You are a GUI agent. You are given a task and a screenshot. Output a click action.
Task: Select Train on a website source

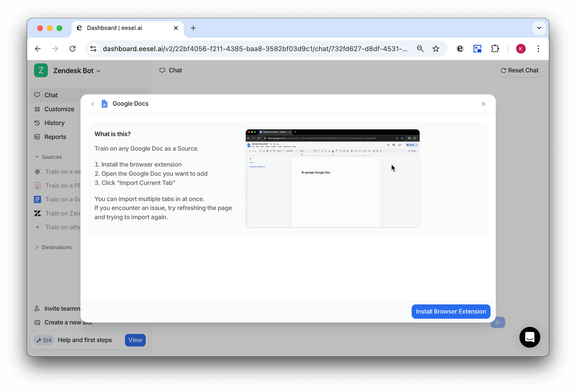(57, 172)
